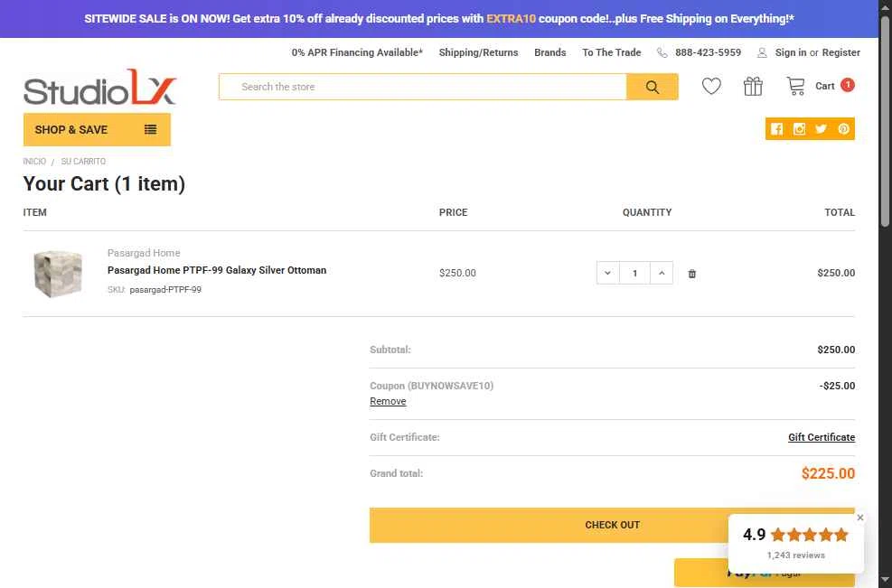Visit the Facebook page icon
Screen dimensions: 892x588
pyautogui.click(x=776, y=129)
